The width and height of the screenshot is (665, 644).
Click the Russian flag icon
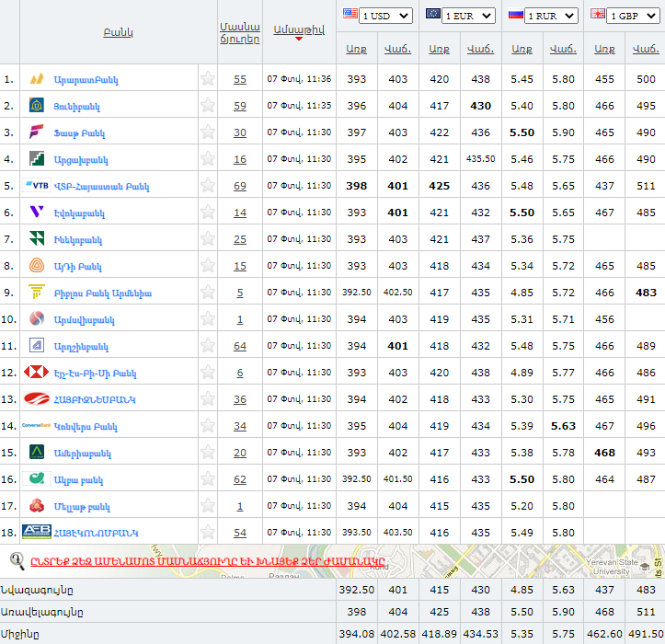coord(516,14)
